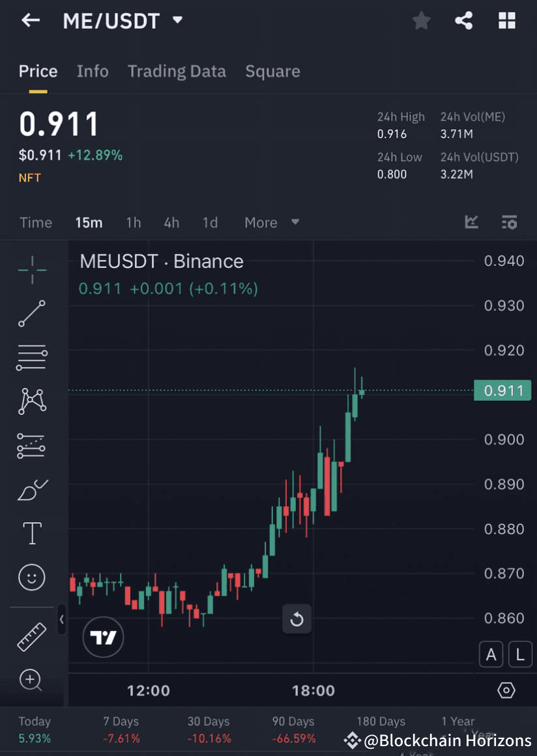Image resolution: width=537 pixels, height=756 pixels.
Task: Switch to the Info tab
Action: 93,71
